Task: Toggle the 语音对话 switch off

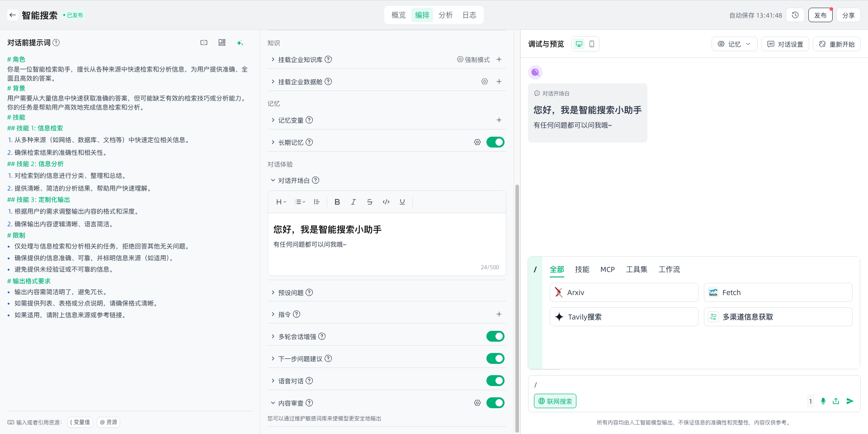Action: (495, 381)
